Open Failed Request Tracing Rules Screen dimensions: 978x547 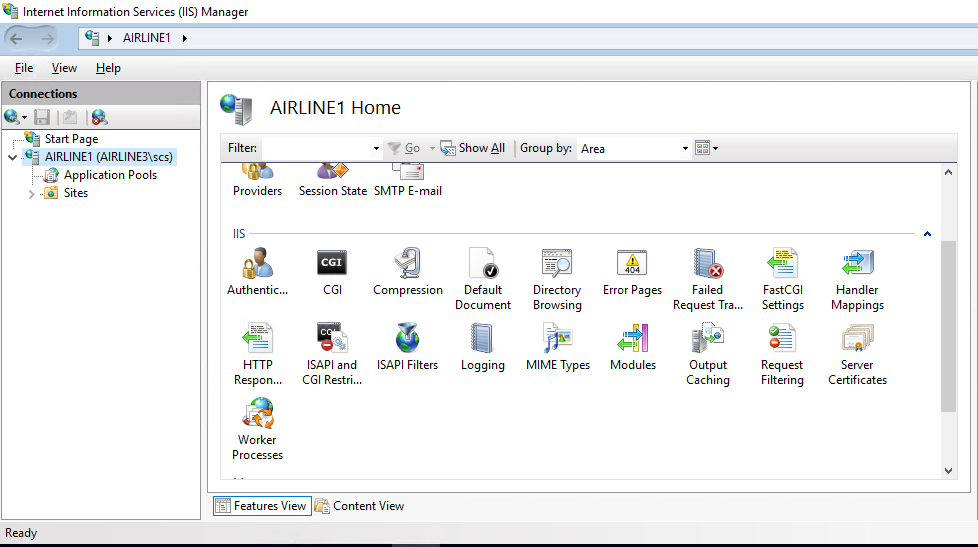coord(707,279)
